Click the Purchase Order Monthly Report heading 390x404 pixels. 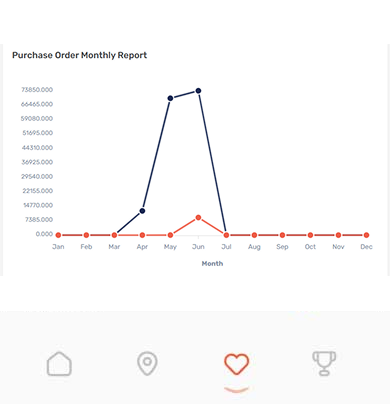point(80,55)
